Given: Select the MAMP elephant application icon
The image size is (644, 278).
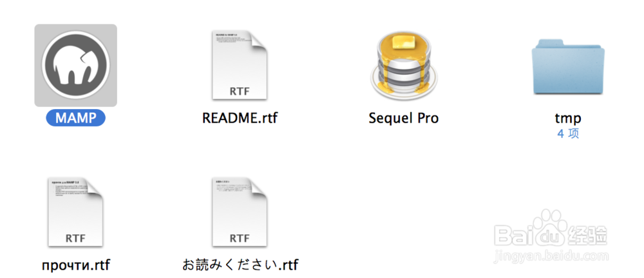Looking at the screenshot, I should [75, 65].
